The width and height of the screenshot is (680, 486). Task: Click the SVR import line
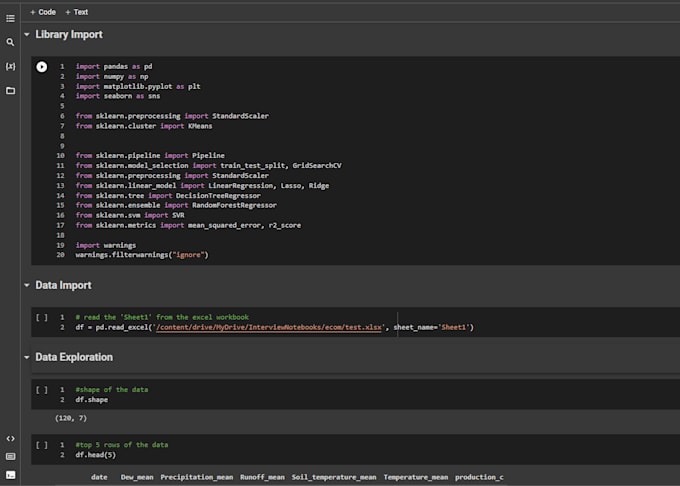tap(130, 215)
